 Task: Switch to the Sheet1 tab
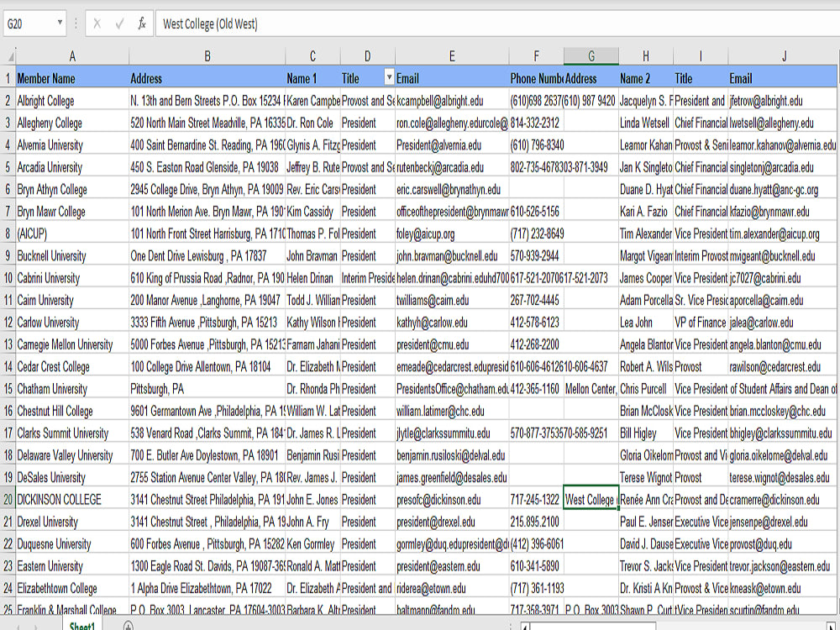click(81, 625)
